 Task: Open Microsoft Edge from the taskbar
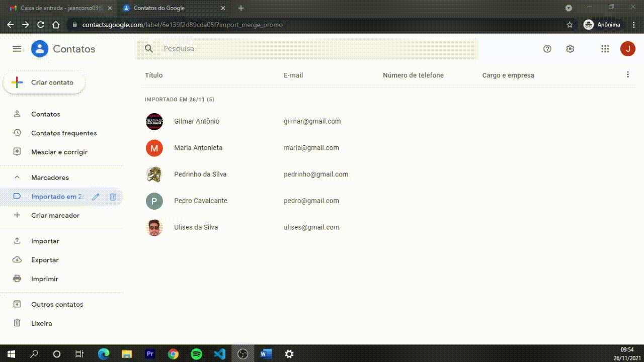(x=104, y=354)
